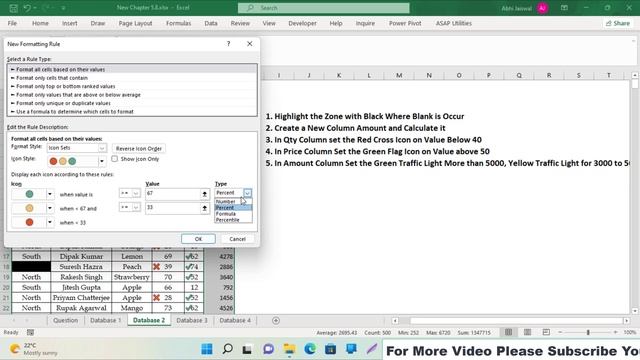Add a new sheet with plus icon

pos(276,320)
